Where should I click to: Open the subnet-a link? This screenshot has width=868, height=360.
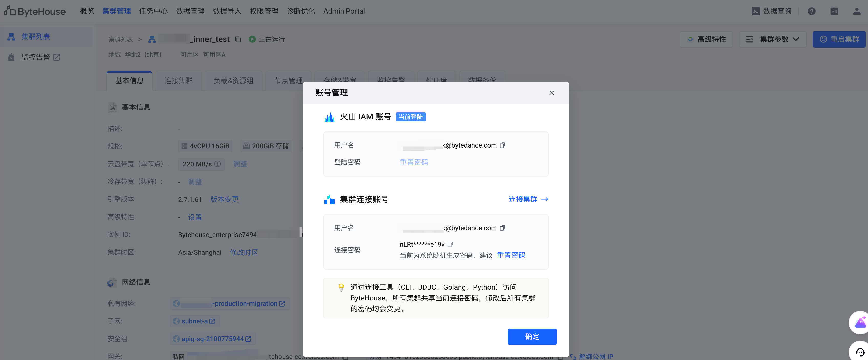tap(194, 321)
